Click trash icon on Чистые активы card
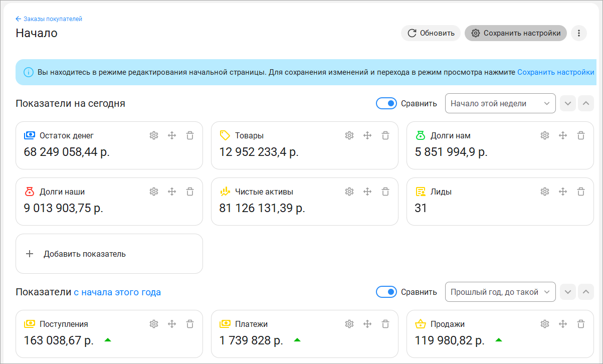Image resolution: width=603 pixels, height=364 pixels. [385, 192]
